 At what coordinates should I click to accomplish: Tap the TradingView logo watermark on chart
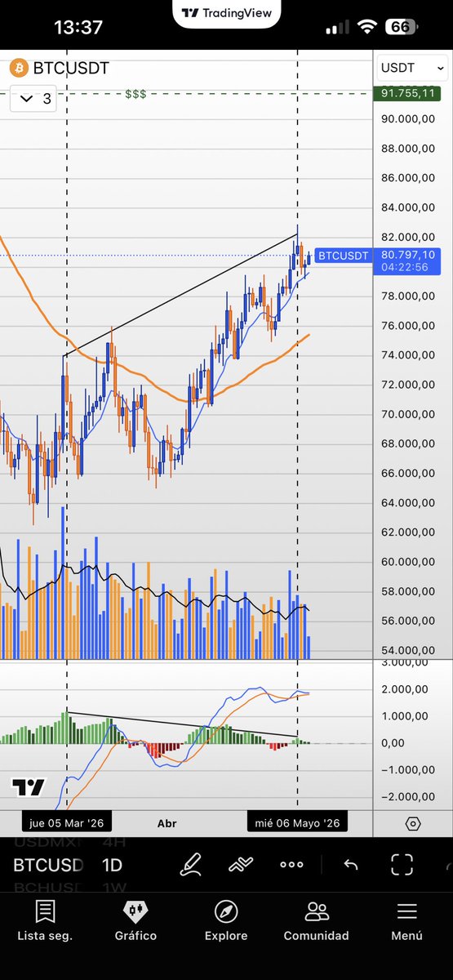(29, 787)
